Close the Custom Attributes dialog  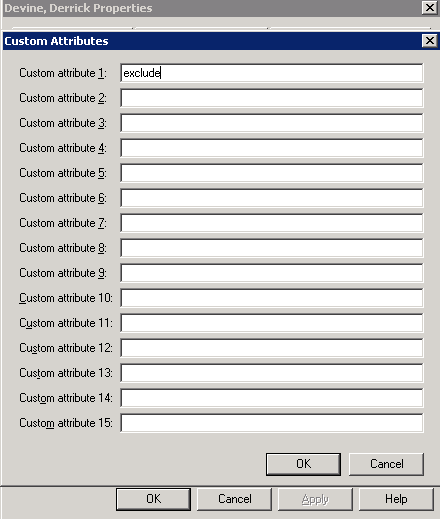pos(429,41)
